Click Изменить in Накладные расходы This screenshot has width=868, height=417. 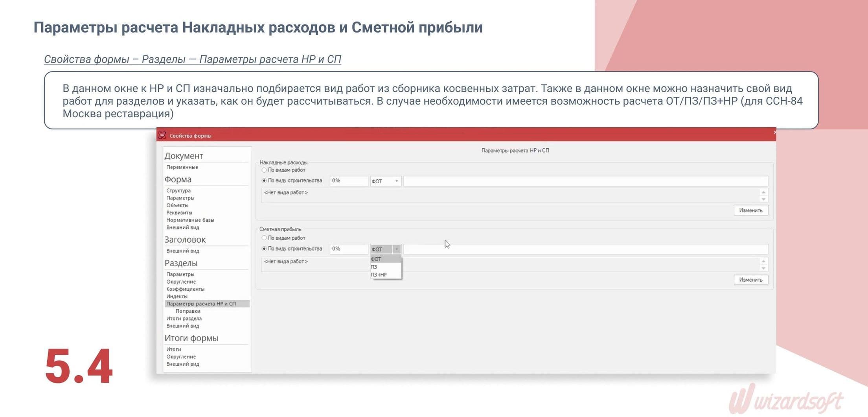[750, 210]
